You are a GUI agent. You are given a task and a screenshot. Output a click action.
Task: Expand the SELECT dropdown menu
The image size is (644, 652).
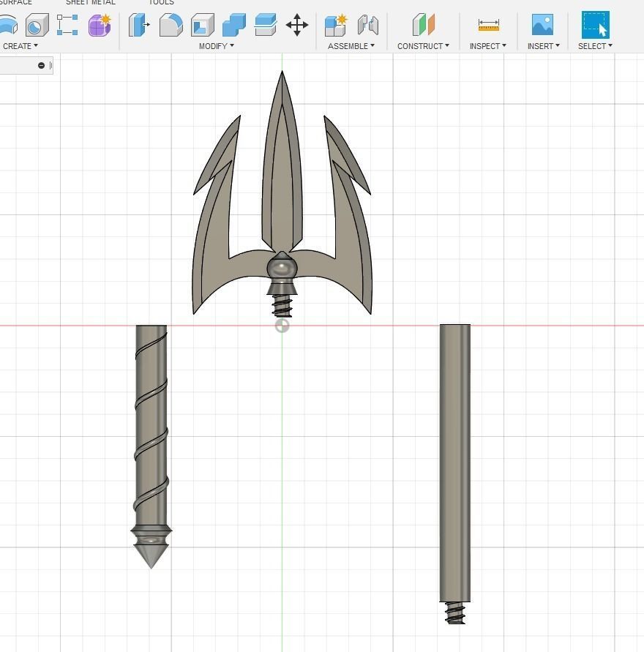click(x=595, y=46)
